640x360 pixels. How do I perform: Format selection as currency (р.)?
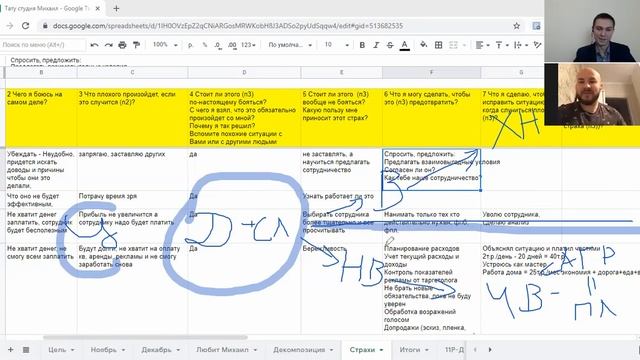[x=190, y=45]
